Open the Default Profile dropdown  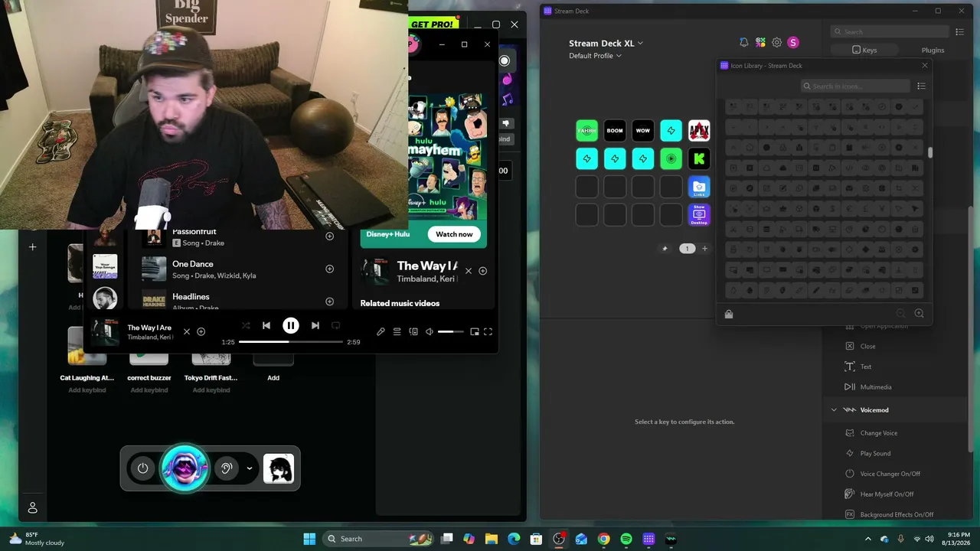pyautogui.click(x=596, y=56)
